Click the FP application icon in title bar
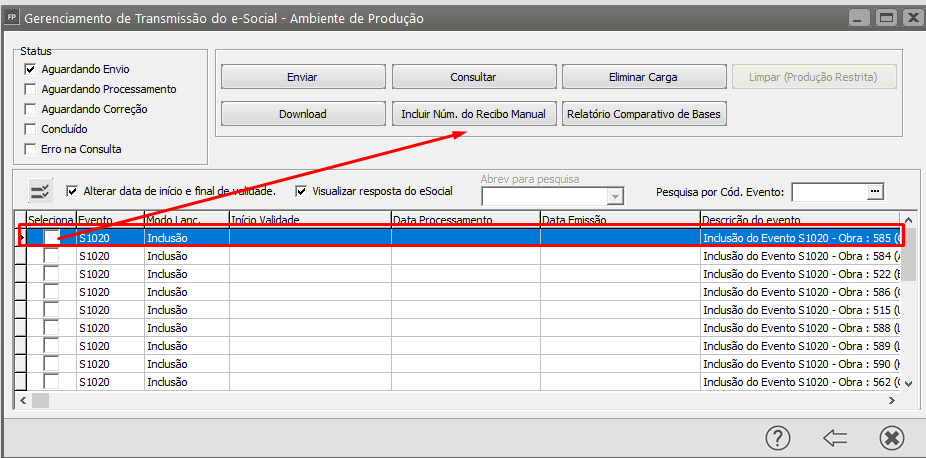 click(12, 18)
